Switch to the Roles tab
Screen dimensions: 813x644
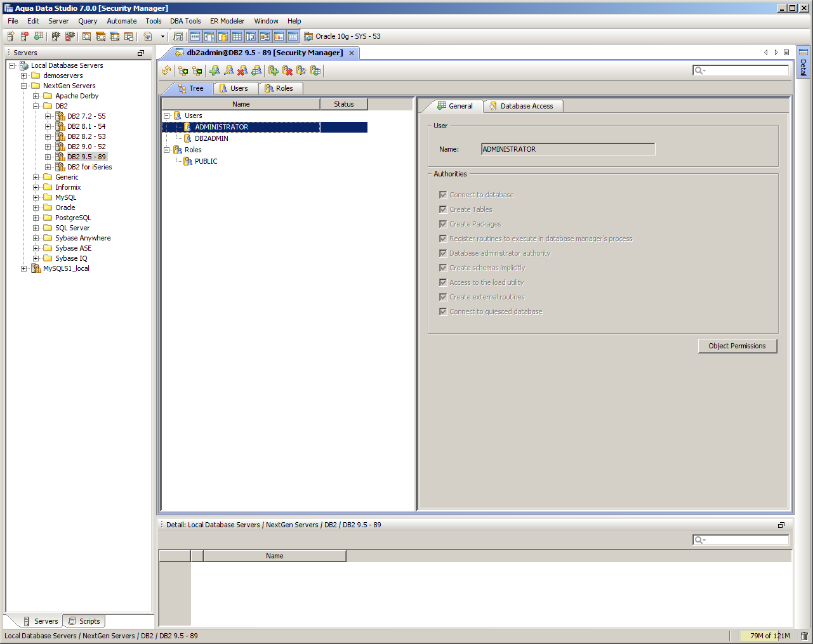point(279,88)
